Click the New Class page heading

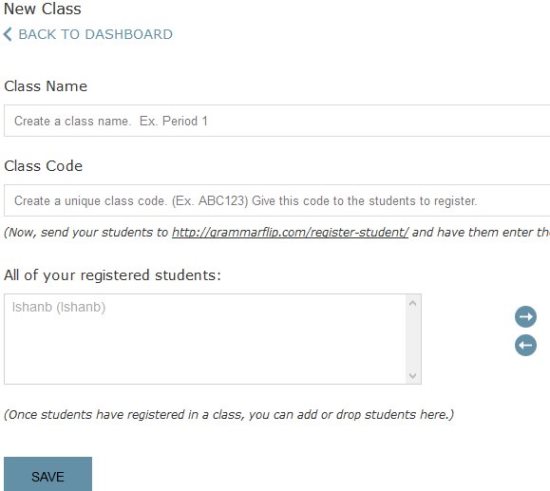click(x=42, y=9)
